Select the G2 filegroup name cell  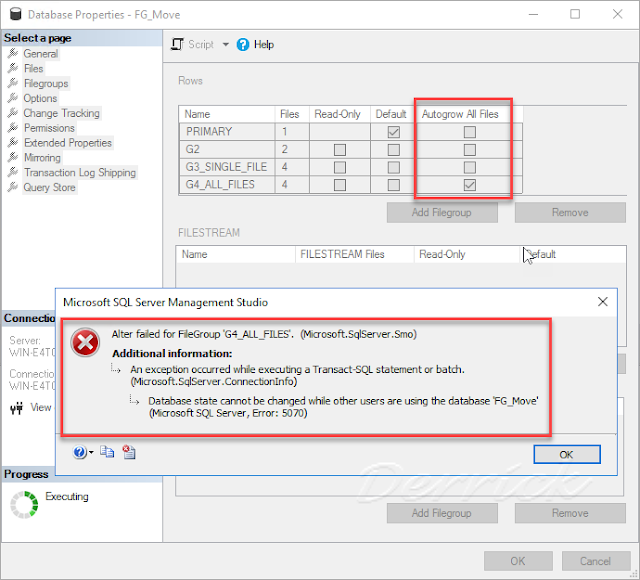coord(227,149)
